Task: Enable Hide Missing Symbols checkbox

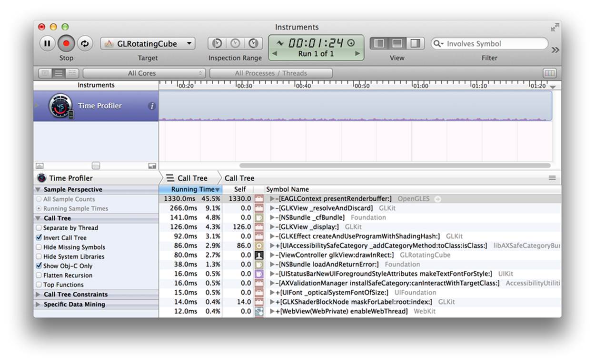Action: click(x=39, y=247)
